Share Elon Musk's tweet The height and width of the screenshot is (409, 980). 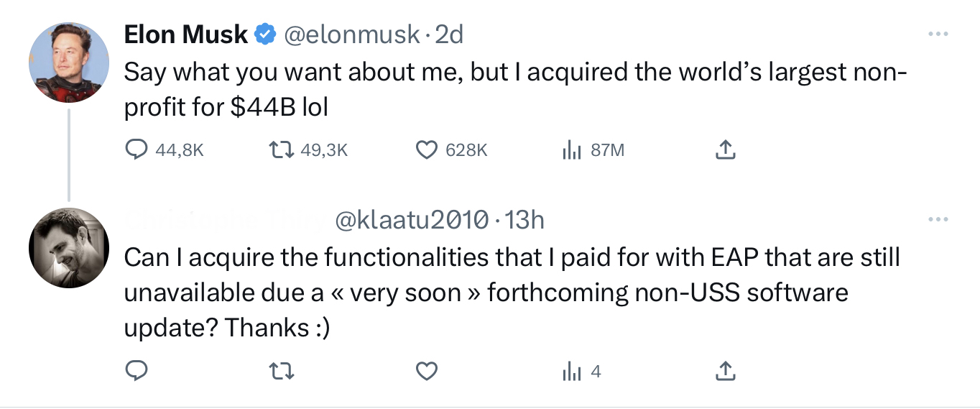click(726, 150)
